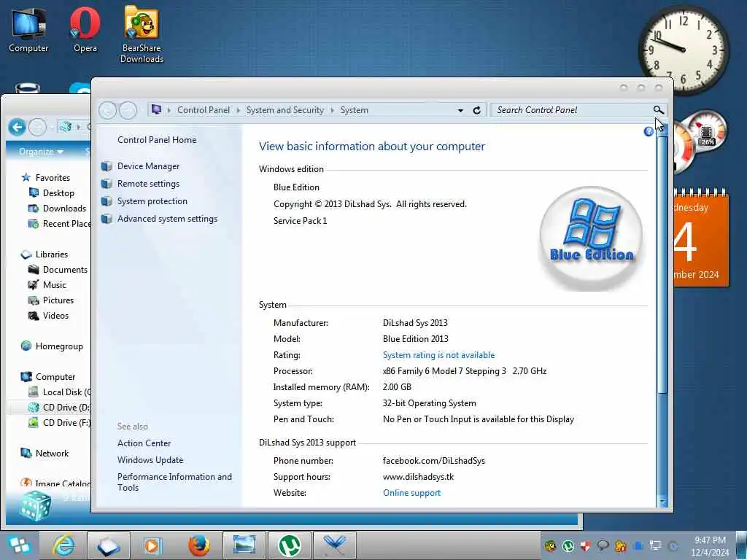The height and width of the screenshot is (560, 747).
Task: Select Favorites in Explorer navigation pane
Action: pyautogui.click(x=53, y=178)
